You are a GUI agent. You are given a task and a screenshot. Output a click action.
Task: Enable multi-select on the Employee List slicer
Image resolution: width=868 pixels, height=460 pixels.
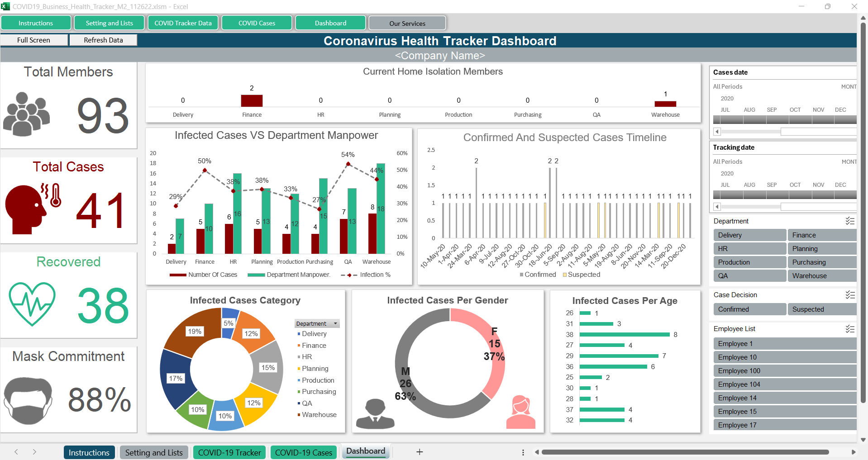pyautogui.click(x=849, y=329)
